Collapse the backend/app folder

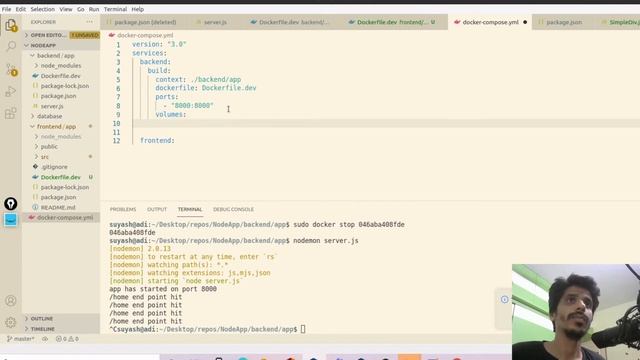click(x=61, y=56)
